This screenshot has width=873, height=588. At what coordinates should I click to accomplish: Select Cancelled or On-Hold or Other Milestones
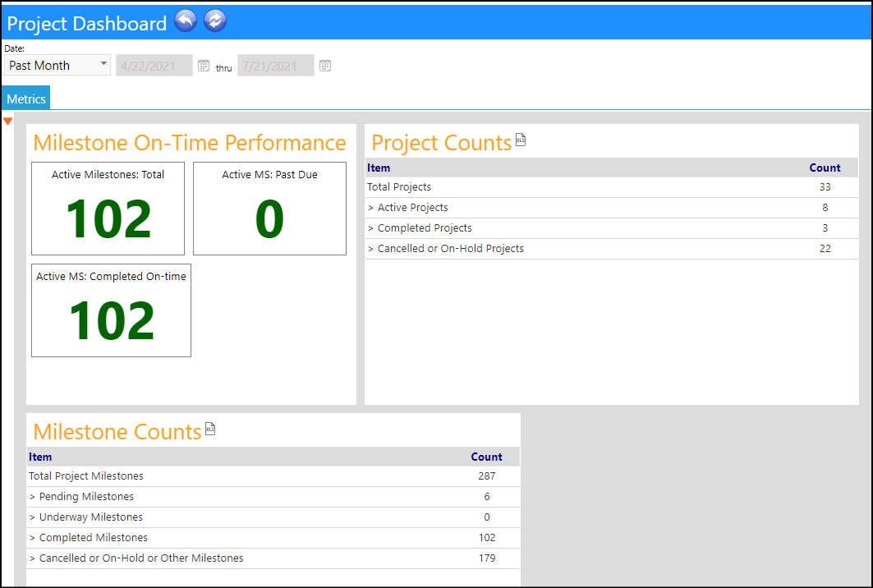273,558
